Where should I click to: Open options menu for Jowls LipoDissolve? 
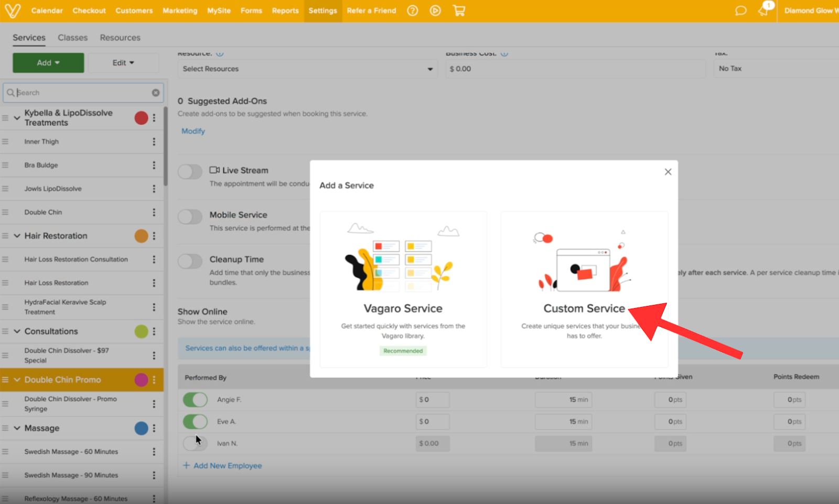click(x=154, y=189)
